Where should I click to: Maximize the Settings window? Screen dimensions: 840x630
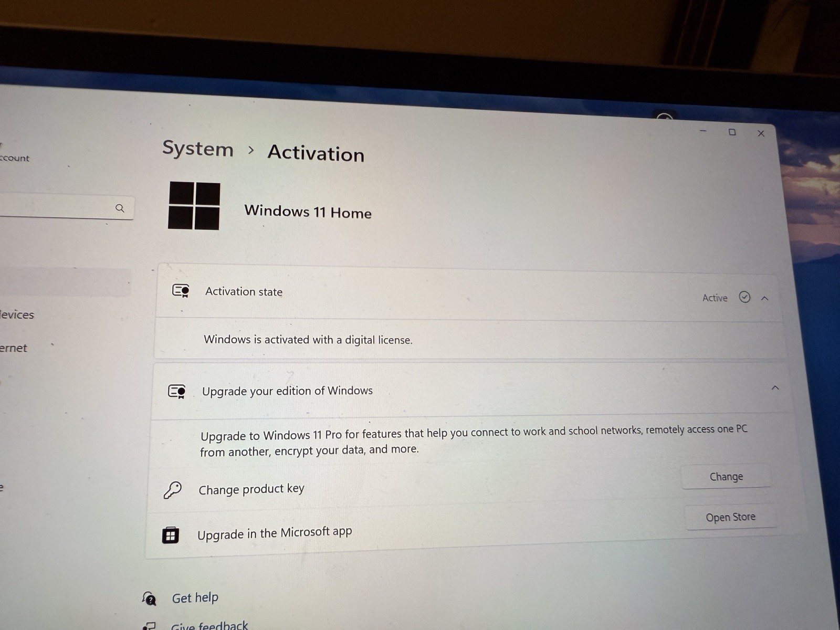(x=732, y=132)
